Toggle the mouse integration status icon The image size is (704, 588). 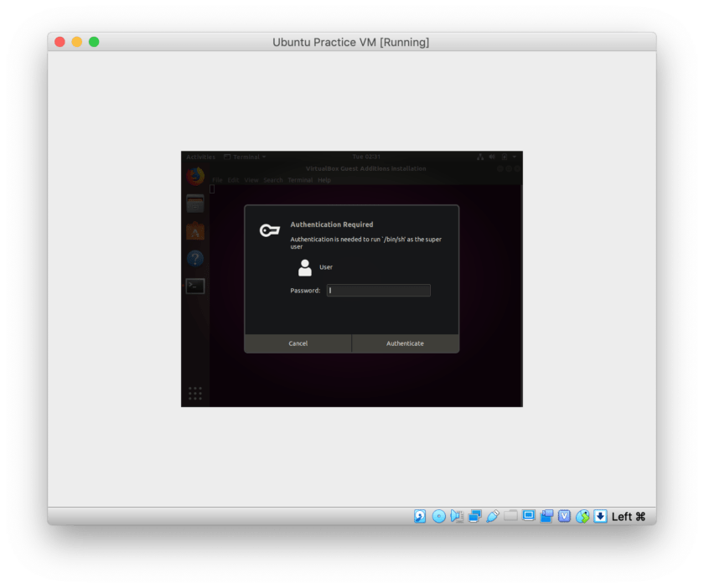582,516
